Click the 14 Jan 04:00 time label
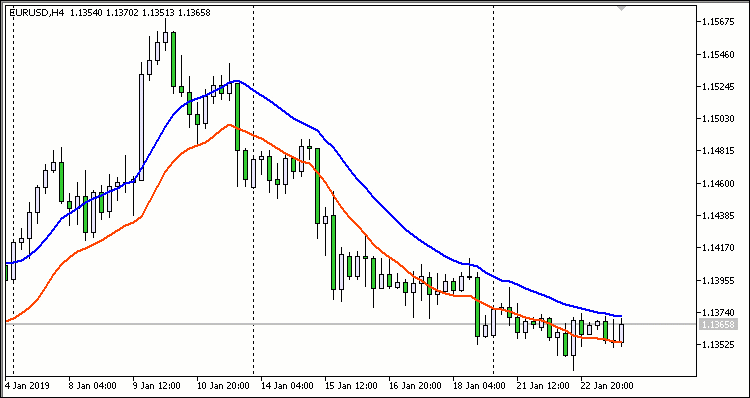 tap(287, 386)
